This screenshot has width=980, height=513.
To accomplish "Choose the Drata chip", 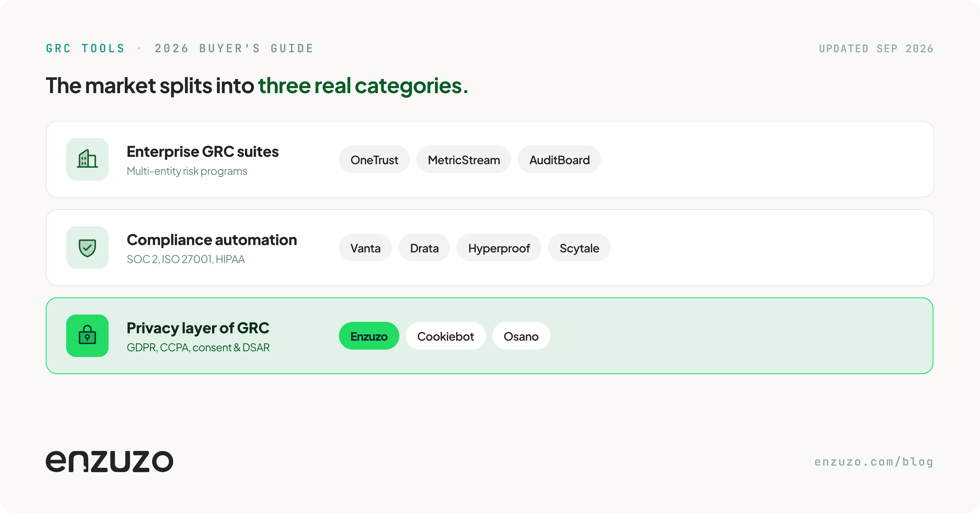I will 424,248.
